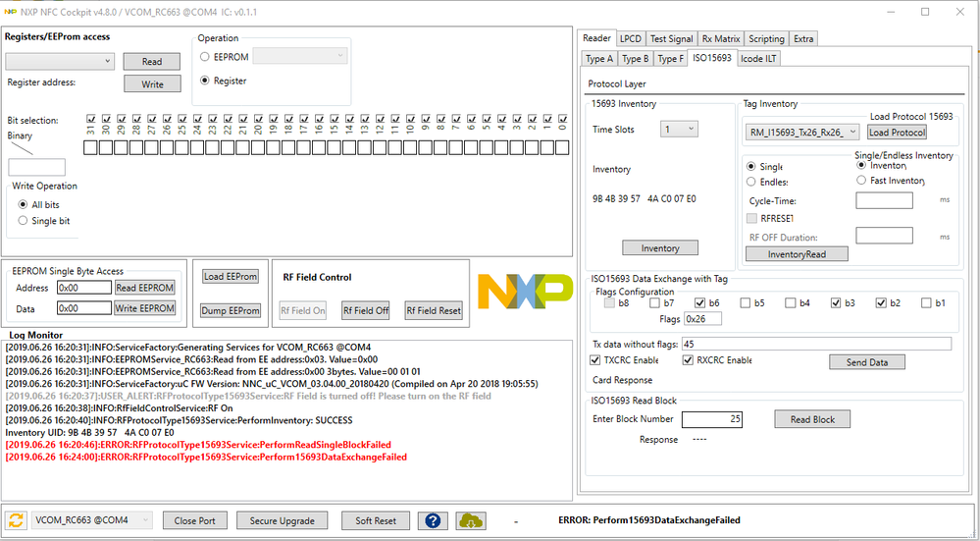
Task: Toggle bit 31 selection checkbox
Action: coord(90,118)
